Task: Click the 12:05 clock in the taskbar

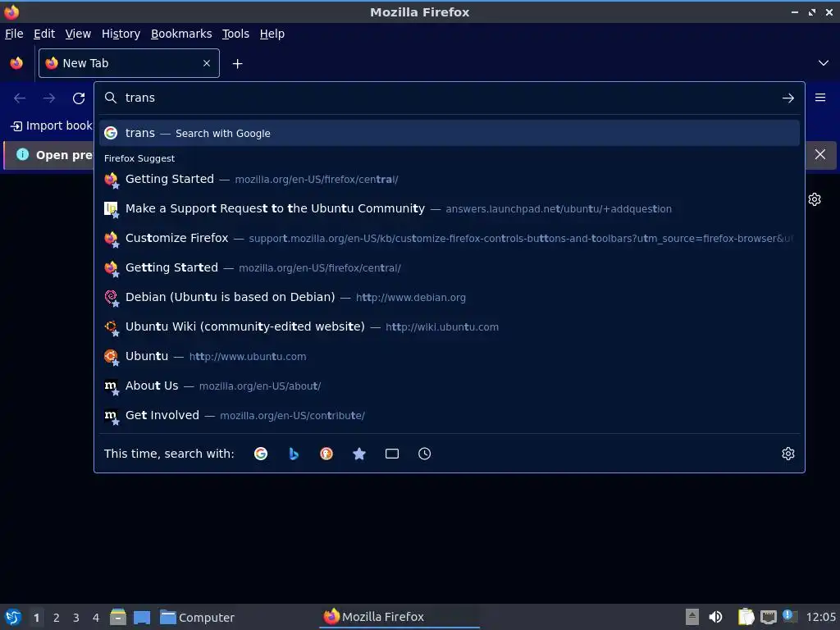Action: coord(820,618)
